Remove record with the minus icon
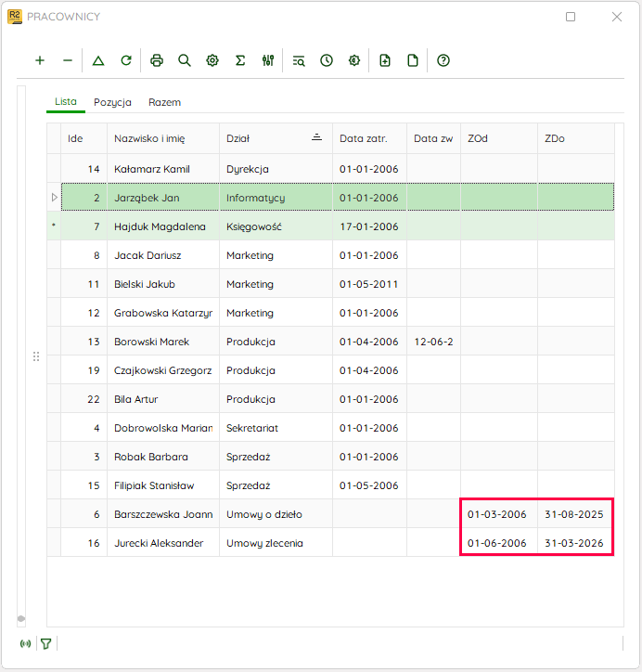This screenshot has width=642, height=672. pos(68,60)
